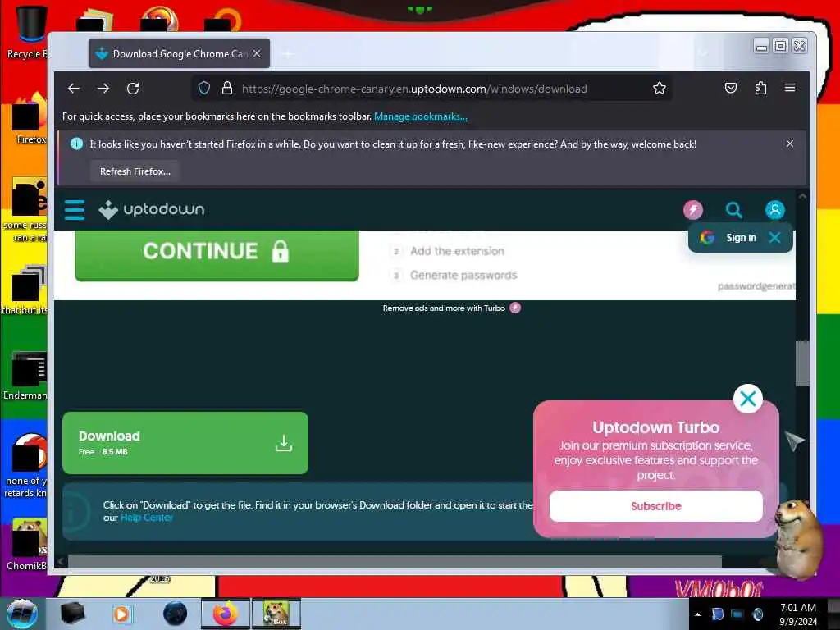Open the Help Center link
Screen dimensions: 840x630
(x=146, y=518)
